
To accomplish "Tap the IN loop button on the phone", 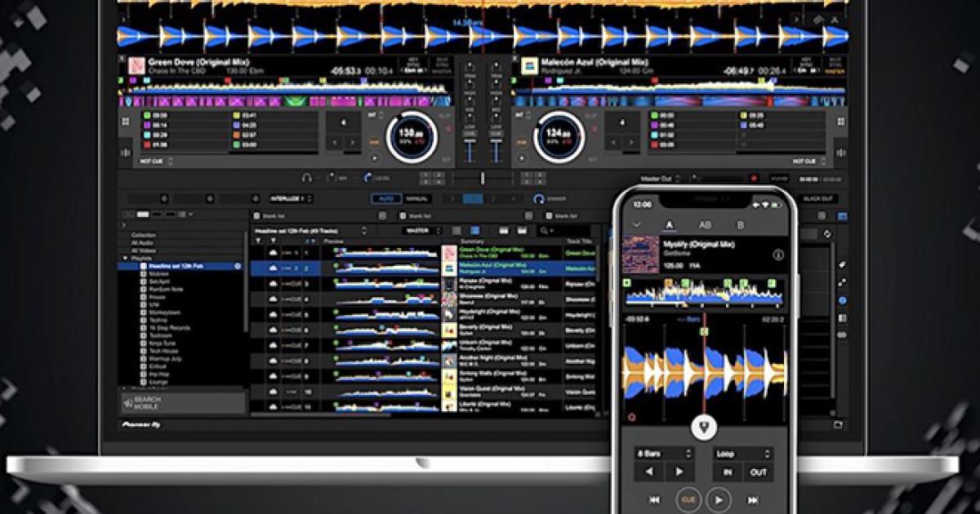I will click(726, 472).
